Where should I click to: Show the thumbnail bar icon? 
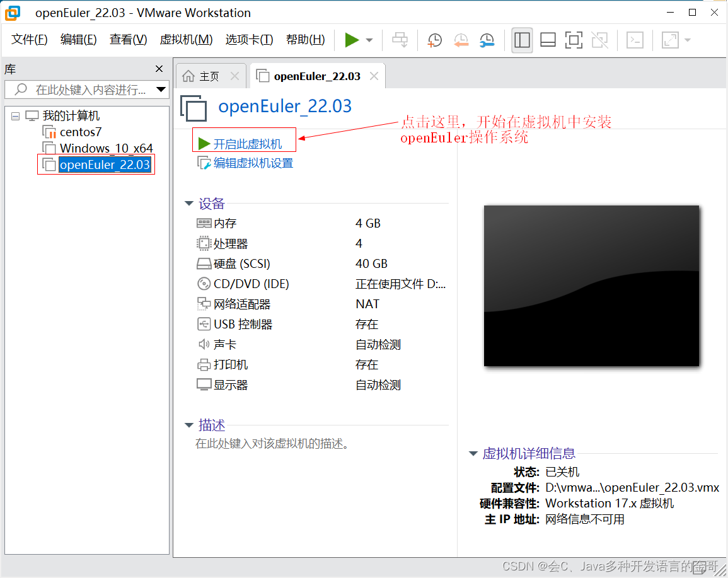tap(548, 39)
